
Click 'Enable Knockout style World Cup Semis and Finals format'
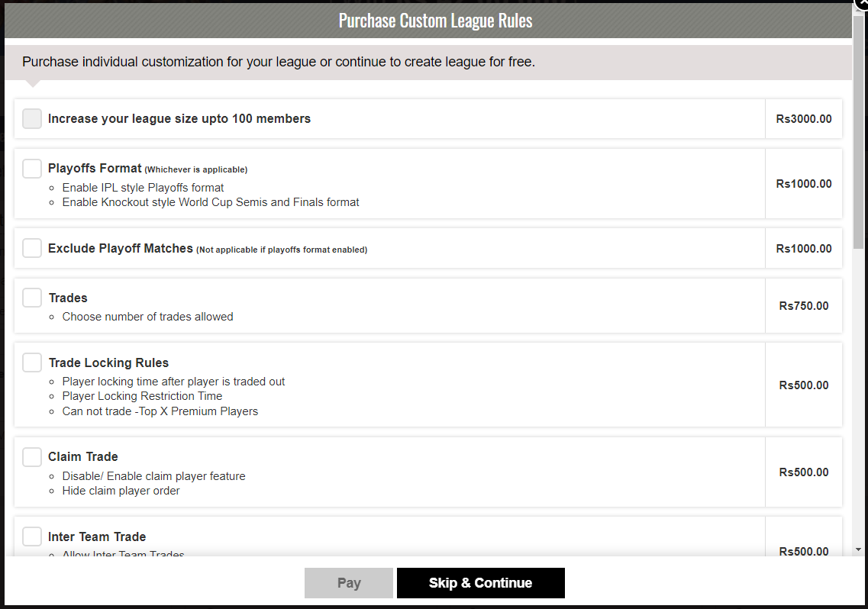coord(211,202)
